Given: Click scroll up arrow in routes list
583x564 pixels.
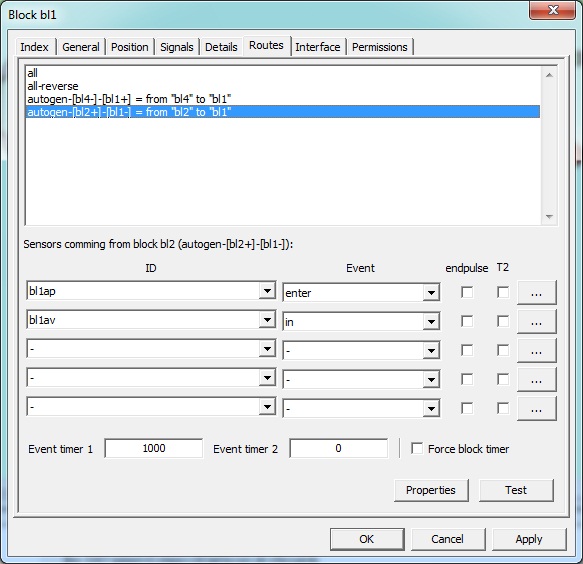Looking at the screenshot, I should tap(549, 75).
